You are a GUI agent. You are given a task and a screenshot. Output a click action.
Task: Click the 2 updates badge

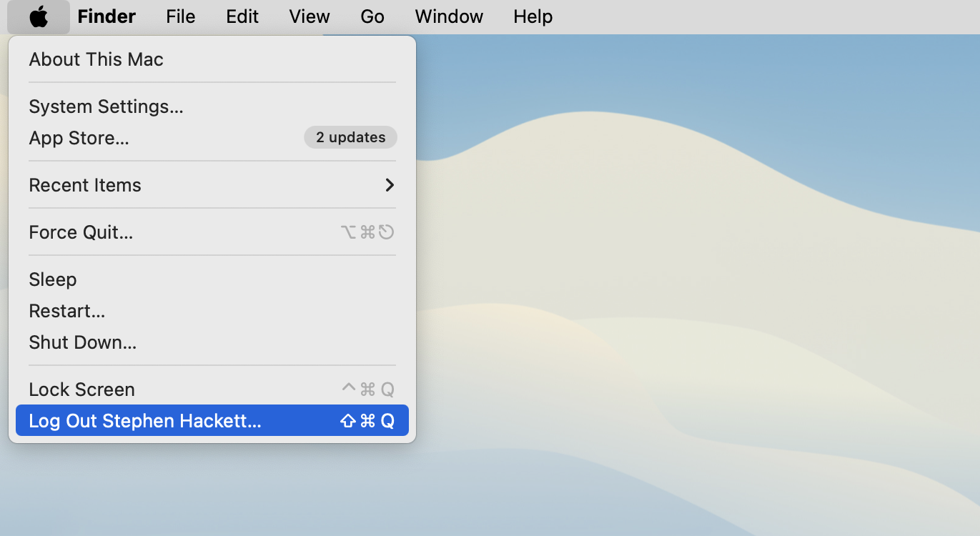tap(351, 137)
